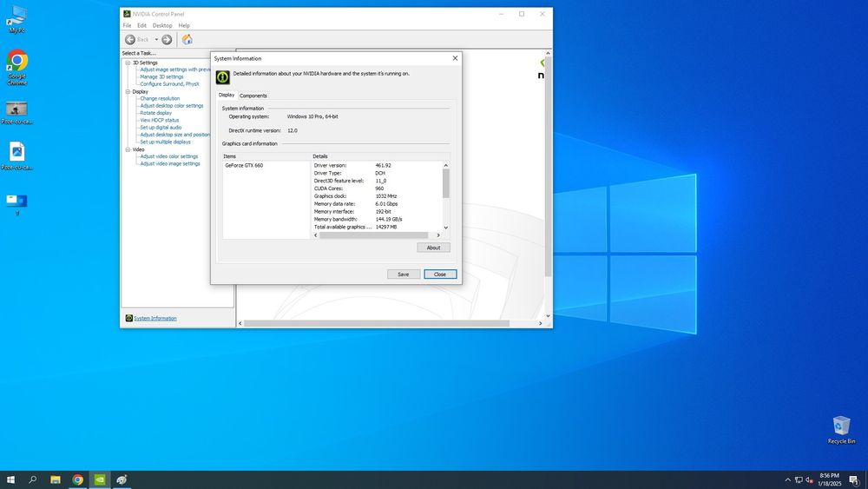Open the notification center icon
This screenshot has height=489, width=868.
click(x=855, y=479)
